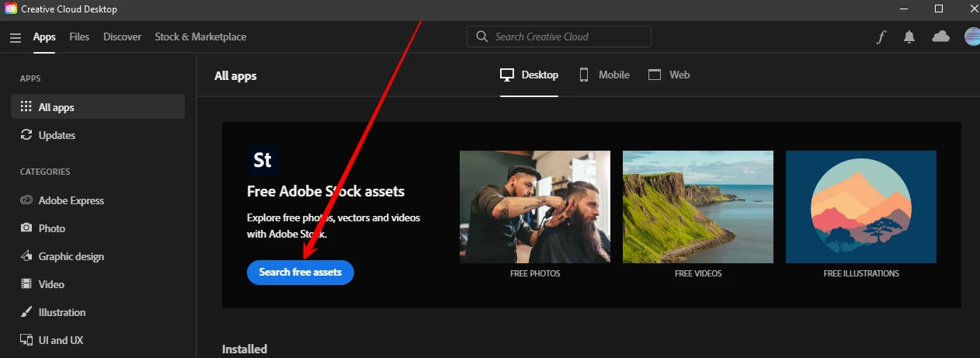The image size is (980, 358).
Task: Click the FREE ILLUSTRATIONS caption
Action: (x=861, y=273)
